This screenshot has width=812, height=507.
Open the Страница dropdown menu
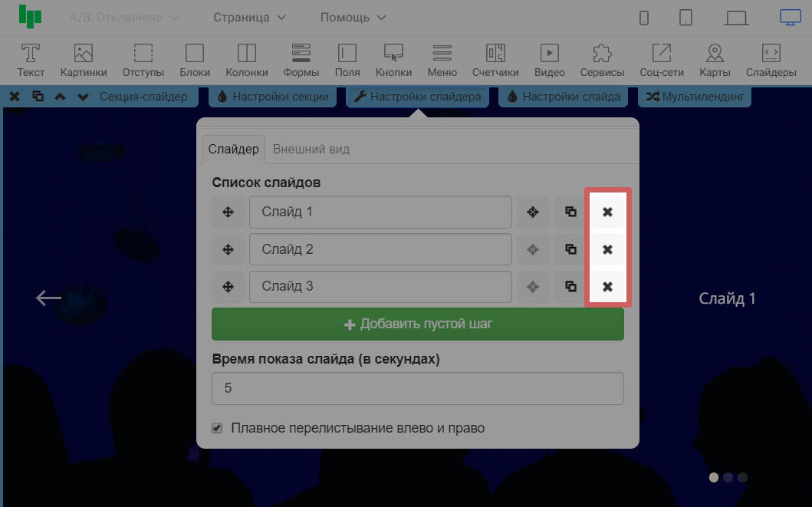(249, 17)
